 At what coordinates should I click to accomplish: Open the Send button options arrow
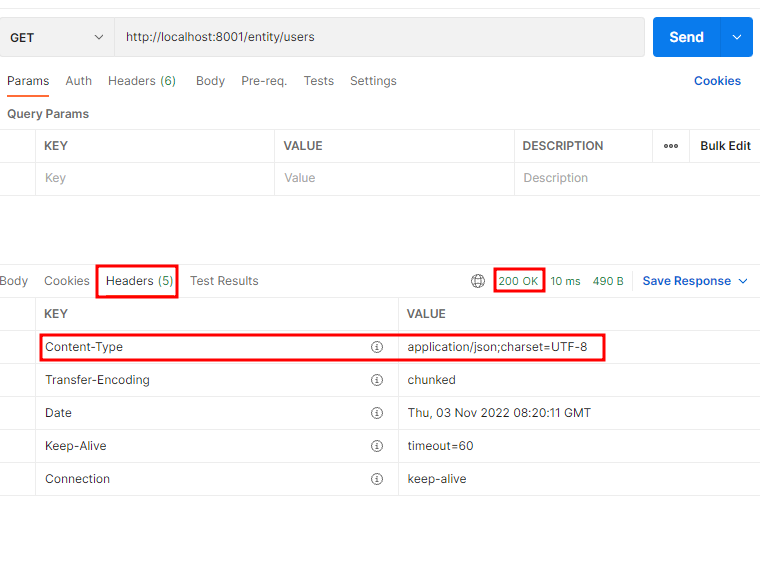click(737, 37)
